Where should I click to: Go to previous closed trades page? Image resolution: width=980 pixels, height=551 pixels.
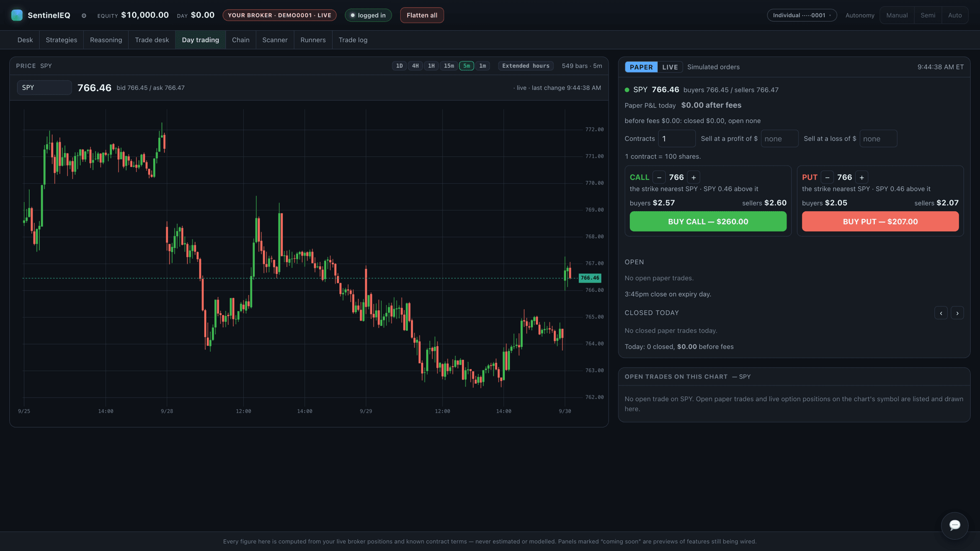tap(941, 313)
